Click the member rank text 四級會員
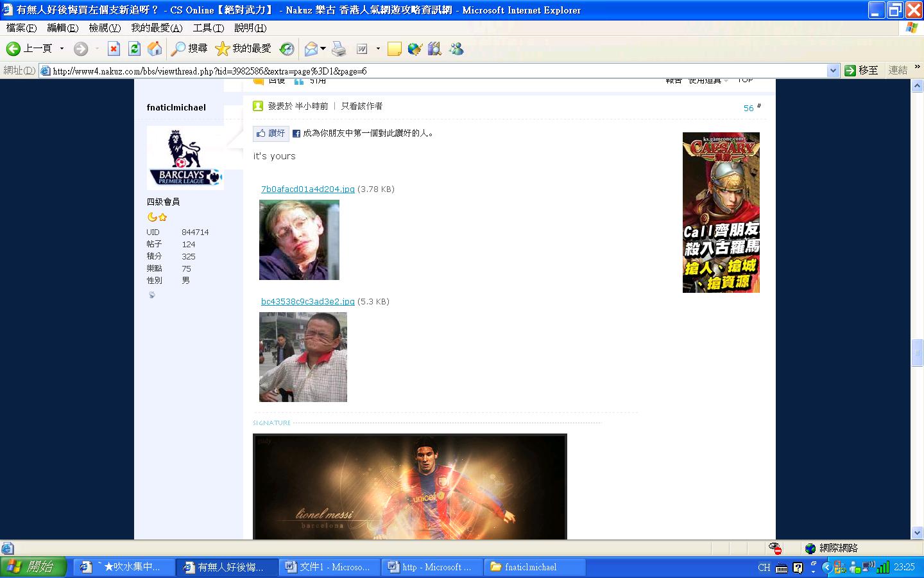Image resolution: width=924 pixels, height=578 pixels. click(163, 202)
